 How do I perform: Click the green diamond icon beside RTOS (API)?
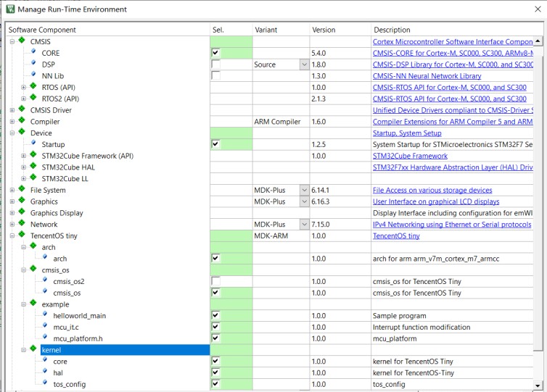point(33,86)
